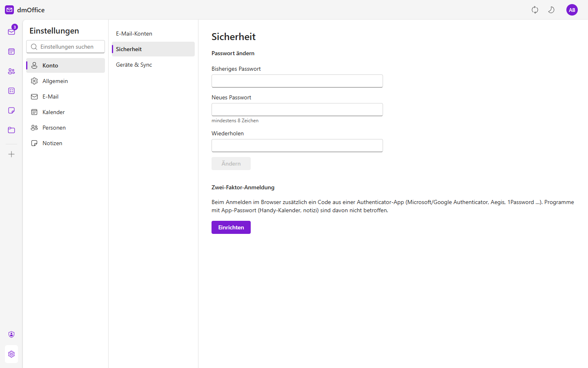Click Einrichten for two-factor login
588x368 pixels.
231,227
